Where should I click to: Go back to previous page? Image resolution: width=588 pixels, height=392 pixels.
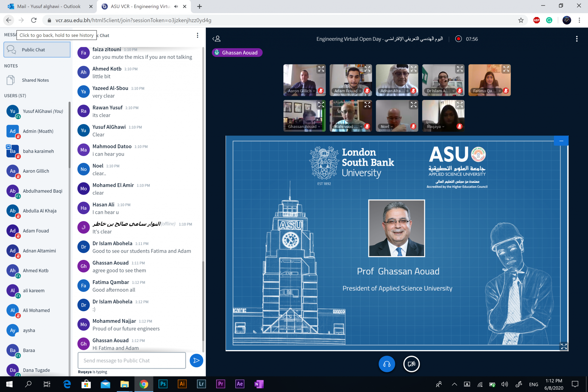tap(9, 20)
